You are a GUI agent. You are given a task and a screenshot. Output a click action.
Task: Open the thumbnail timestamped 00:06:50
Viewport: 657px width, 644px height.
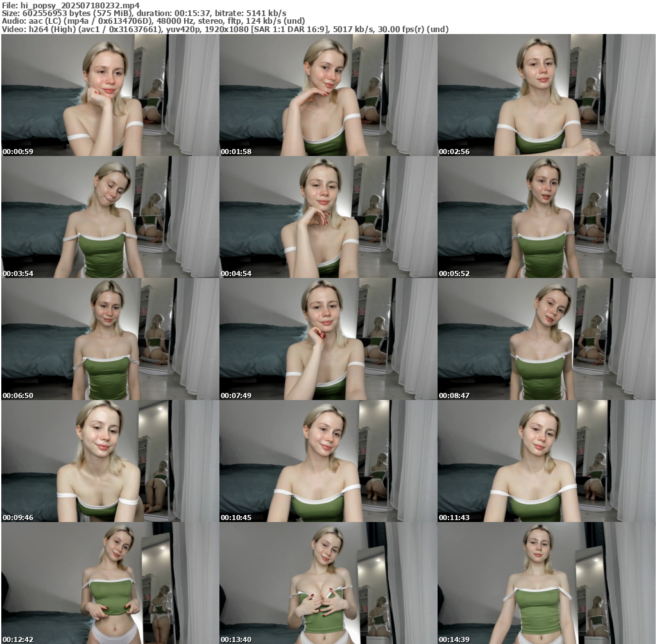click(110, 339)
